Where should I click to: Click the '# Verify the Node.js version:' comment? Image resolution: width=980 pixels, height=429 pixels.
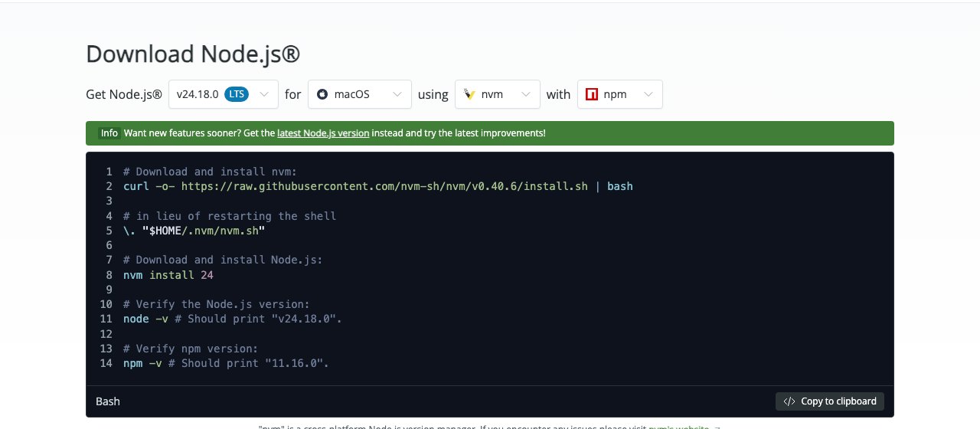[x=217, y=304]
